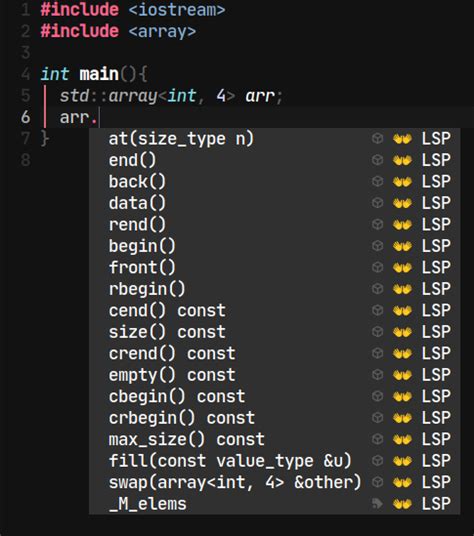
Task: Click hands emoji on data() row
Action: pyautogui.click(x=402, y=203)
